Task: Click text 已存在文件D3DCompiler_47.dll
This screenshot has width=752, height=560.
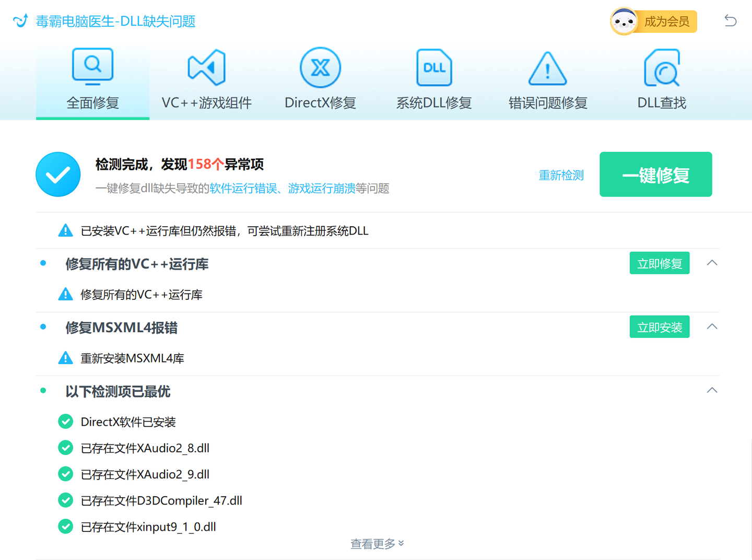Action: [x=161, y=500]
